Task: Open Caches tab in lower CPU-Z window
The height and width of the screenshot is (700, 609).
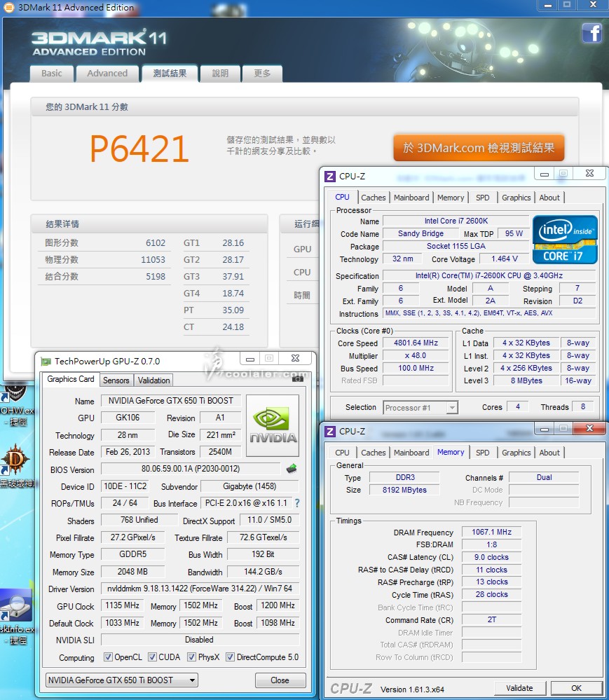Action: click(x=374, y=452)
